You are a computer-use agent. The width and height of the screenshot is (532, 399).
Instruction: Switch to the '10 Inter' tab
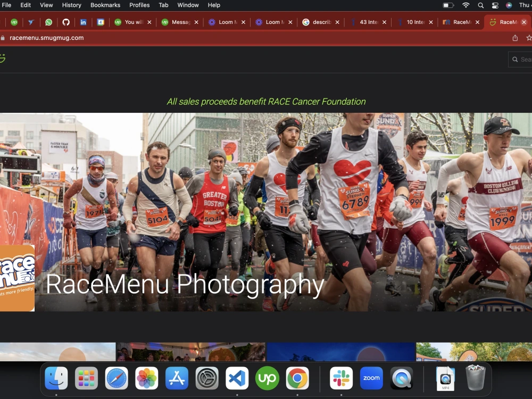tap(414, 22)
